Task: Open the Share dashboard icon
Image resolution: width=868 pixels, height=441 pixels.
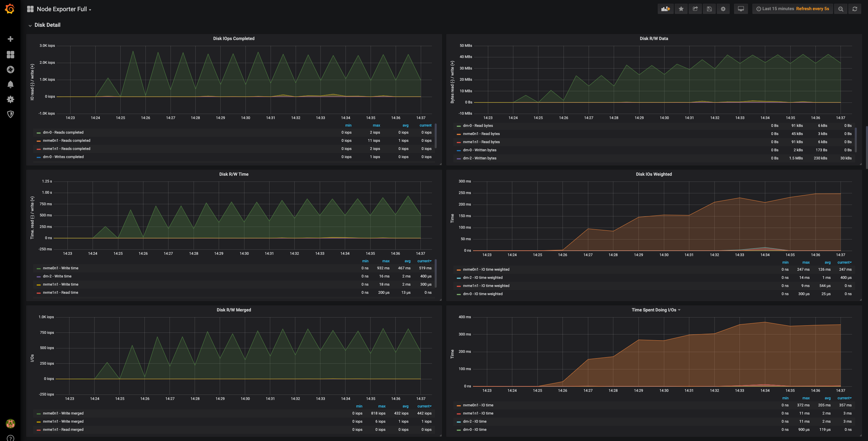Action: coord(695,9)
